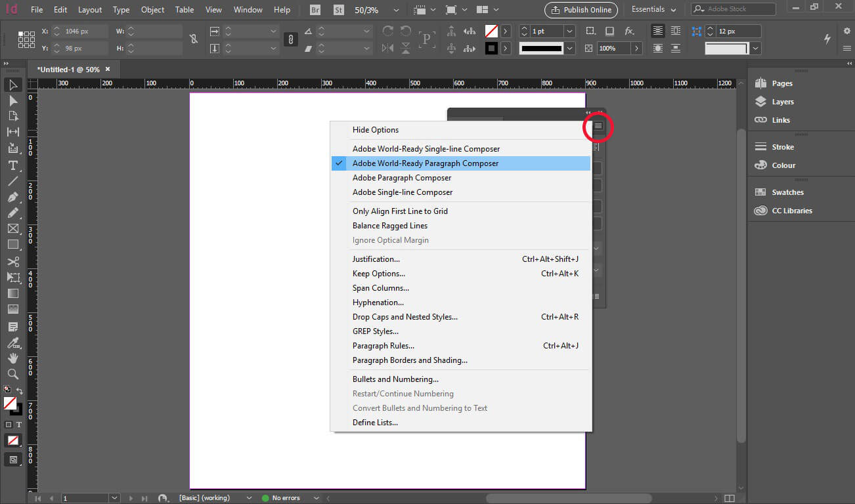Open Adobe Bridge via Br icon
The image size is (855, 504).
316,10
